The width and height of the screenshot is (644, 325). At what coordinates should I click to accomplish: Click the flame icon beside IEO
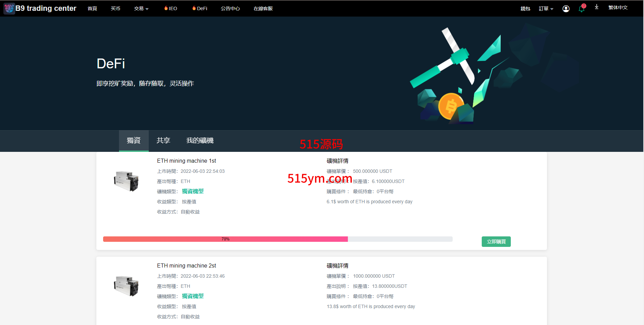(x=166, y=8)
